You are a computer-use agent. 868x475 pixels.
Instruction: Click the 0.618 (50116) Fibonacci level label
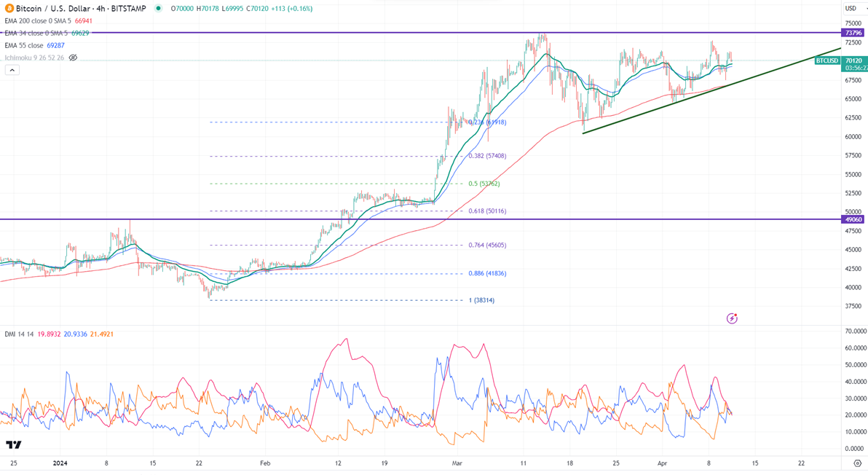[487, 211]
